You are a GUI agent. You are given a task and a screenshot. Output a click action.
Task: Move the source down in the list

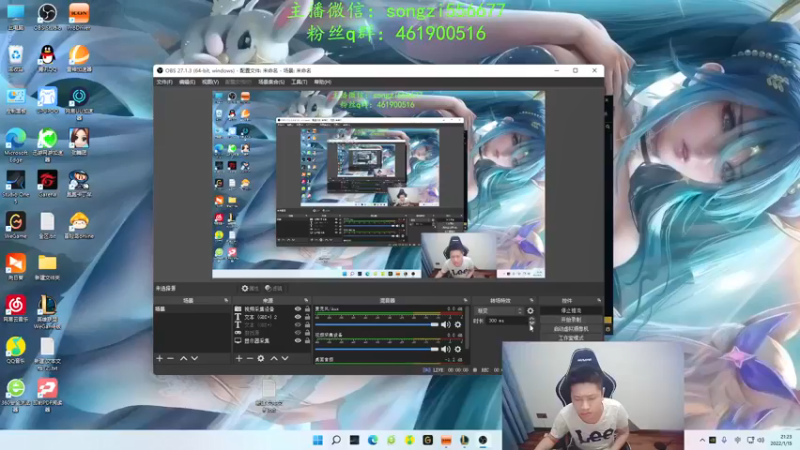click(x=285, y=359)
